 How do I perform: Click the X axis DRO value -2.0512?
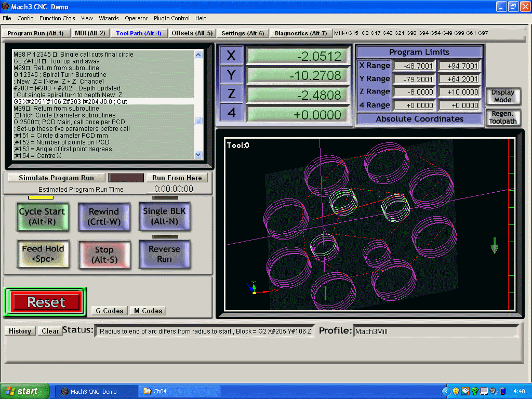click(x=298, y=56)
